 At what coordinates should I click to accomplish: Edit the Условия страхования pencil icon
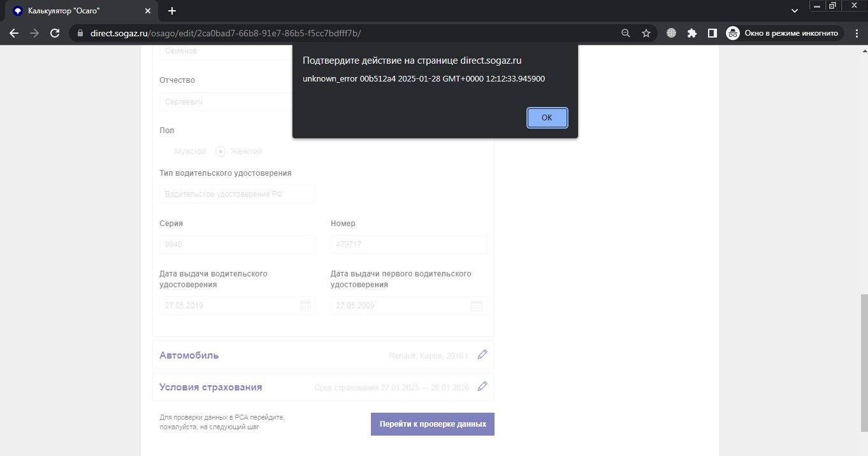coord(482,386)
